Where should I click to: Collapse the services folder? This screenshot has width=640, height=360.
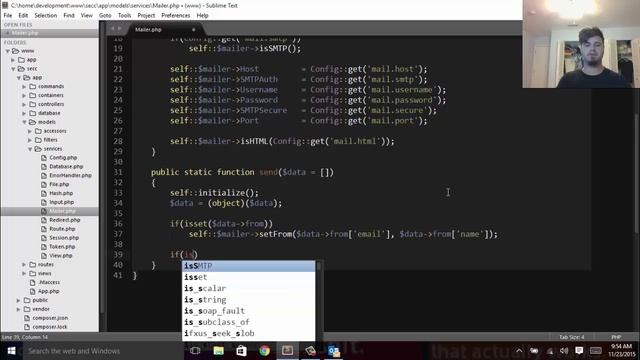coord(30,149)
